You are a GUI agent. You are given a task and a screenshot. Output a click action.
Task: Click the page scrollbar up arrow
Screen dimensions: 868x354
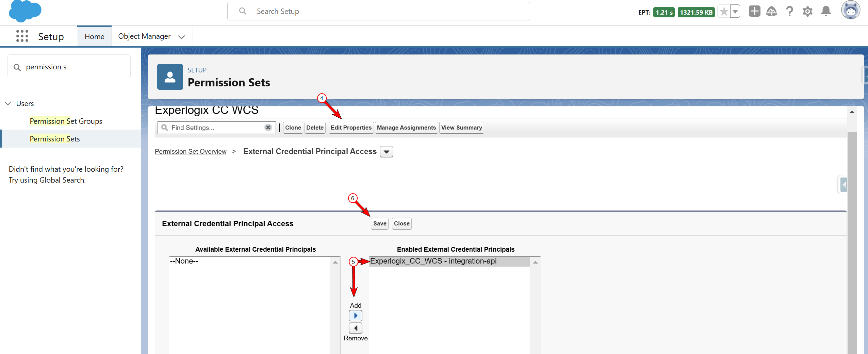852,112
